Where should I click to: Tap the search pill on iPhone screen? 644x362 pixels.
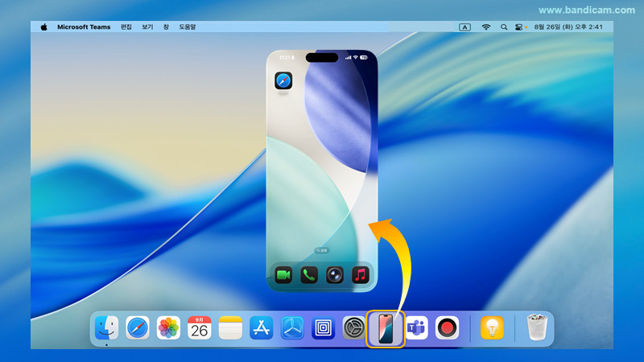tap(322, 250)
